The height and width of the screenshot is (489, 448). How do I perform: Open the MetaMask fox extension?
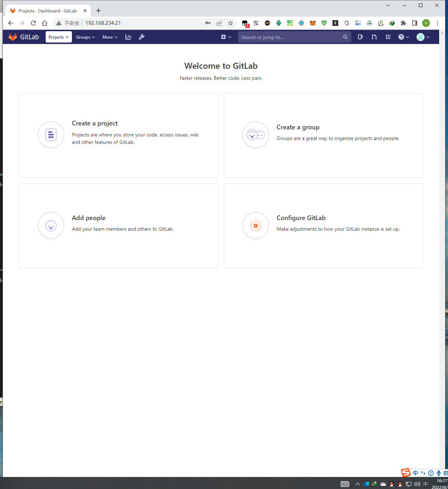[313, 23]
